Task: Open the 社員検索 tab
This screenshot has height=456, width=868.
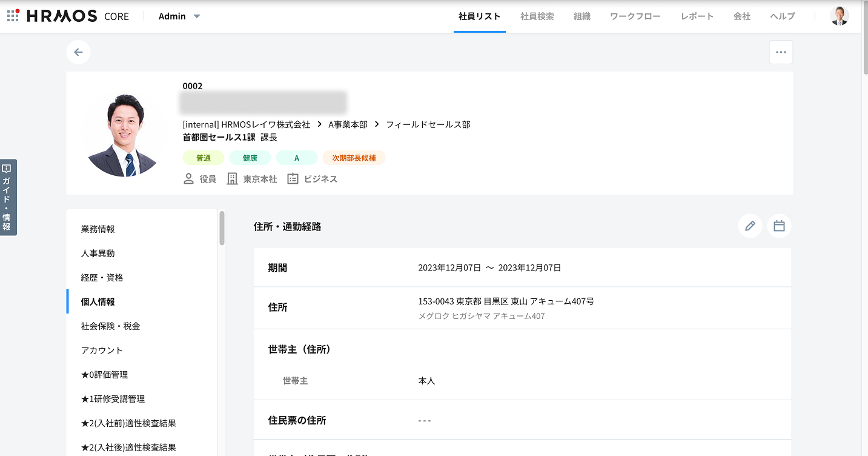Action: [x=537, y=16]
